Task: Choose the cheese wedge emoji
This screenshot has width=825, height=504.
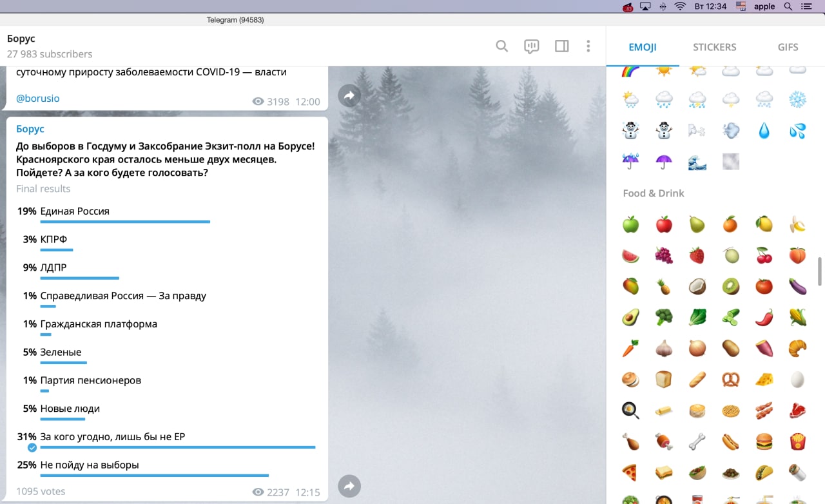Action: [764, 379]
